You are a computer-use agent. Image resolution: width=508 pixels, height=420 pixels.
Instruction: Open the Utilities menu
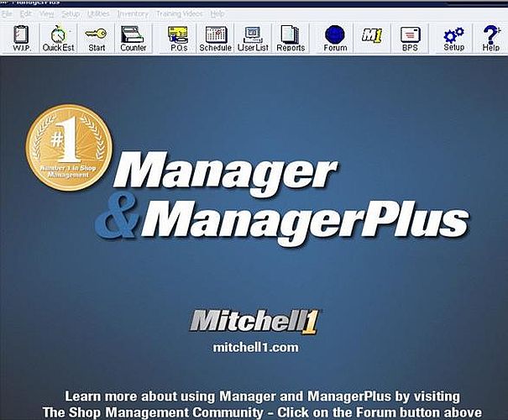point(98,14)
